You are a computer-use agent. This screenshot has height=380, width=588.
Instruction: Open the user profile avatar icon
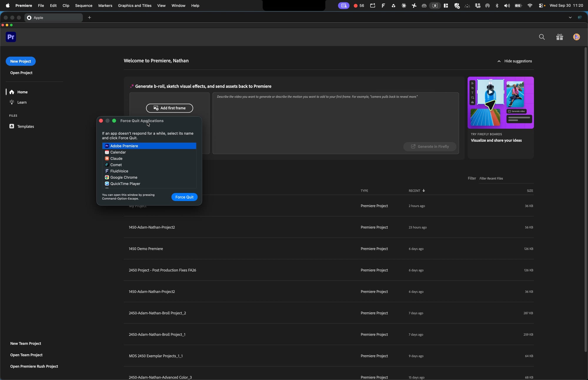[x=576, y=37]
